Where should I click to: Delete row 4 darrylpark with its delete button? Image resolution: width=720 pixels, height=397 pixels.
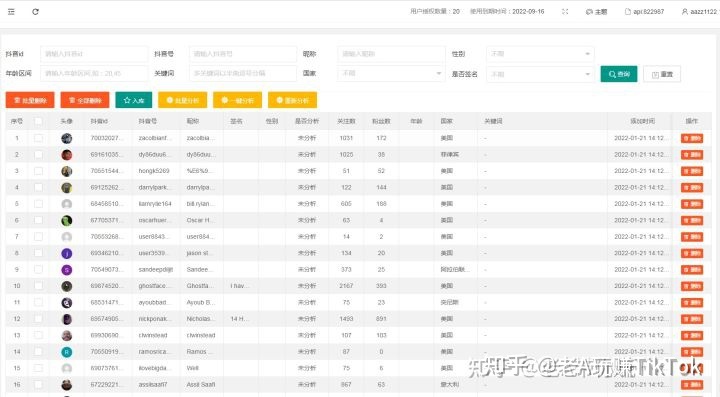tap(692, 187)
